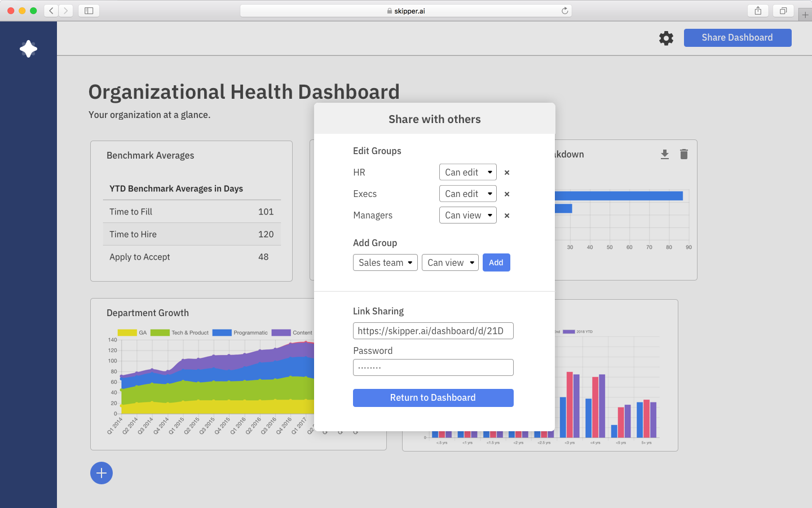Click Return to Dashboard button
Viewport: 812px width, 508px height.
433,398
